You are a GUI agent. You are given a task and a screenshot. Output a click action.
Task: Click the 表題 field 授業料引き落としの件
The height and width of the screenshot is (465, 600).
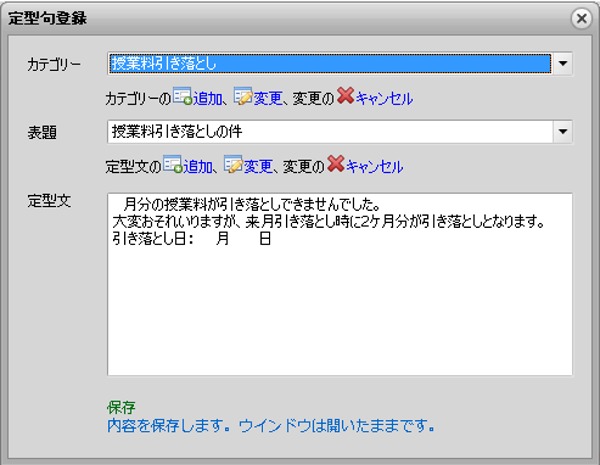[331, 132]
